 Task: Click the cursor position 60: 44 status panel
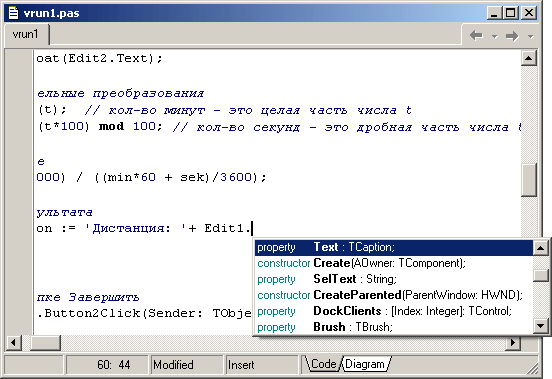[x=107, y=365]
